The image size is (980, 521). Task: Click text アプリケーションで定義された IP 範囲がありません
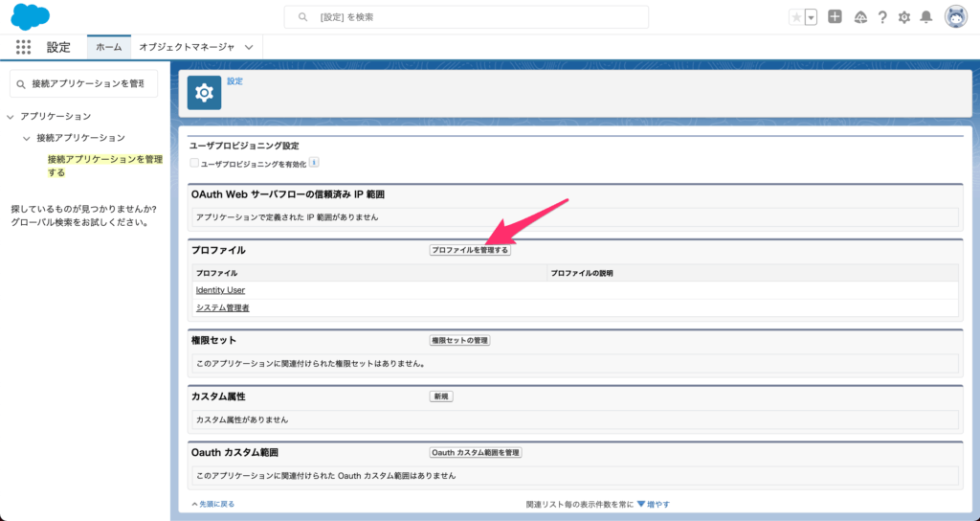[x=287, y=217]
